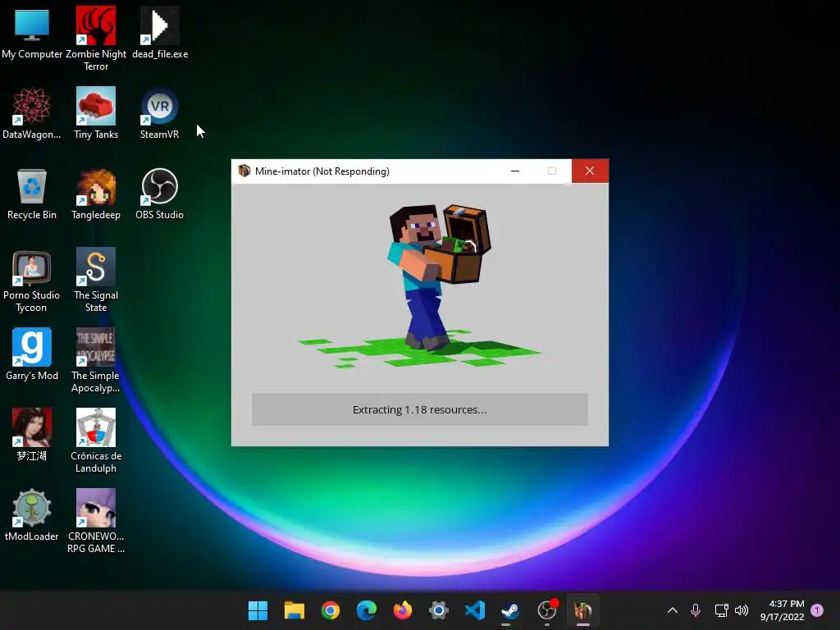
Task: Switch to OBS Studio in the taskbar
Action: (x=547, y=610)
